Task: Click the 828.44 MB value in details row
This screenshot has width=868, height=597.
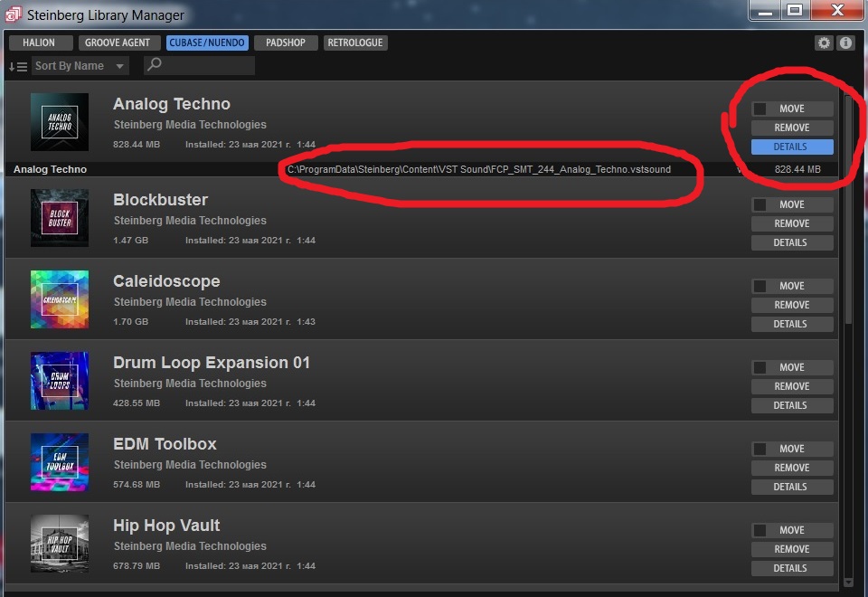Action: (797, 169)
